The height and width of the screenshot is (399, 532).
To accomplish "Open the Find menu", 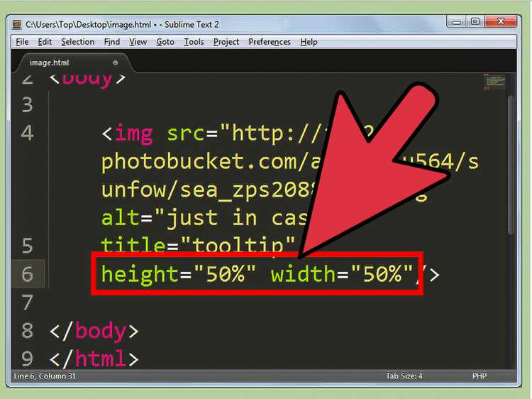I will point(111,42).
